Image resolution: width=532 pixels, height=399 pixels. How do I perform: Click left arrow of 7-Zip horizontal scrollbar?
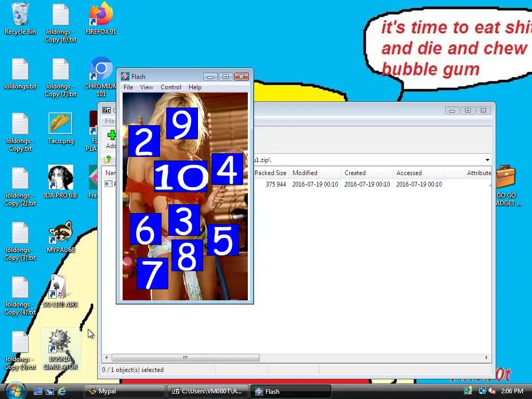pos(107,357)
